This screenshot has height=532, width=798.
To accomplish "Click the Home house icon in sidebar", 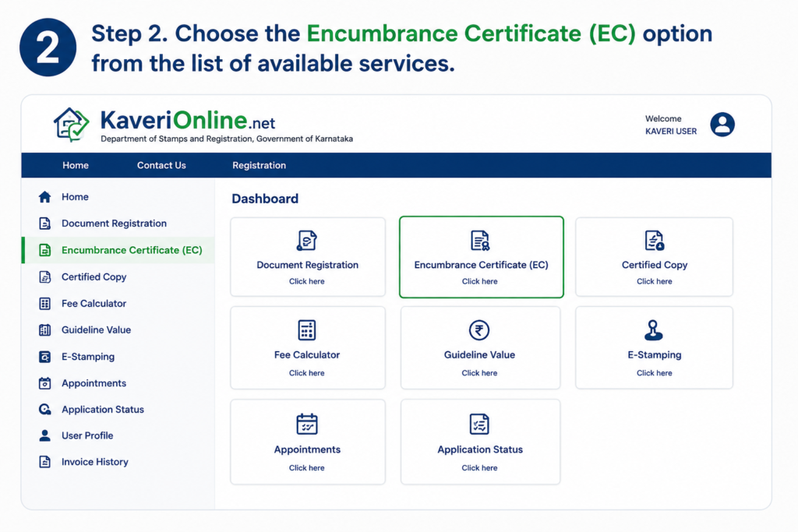I will tap(44, 197).
